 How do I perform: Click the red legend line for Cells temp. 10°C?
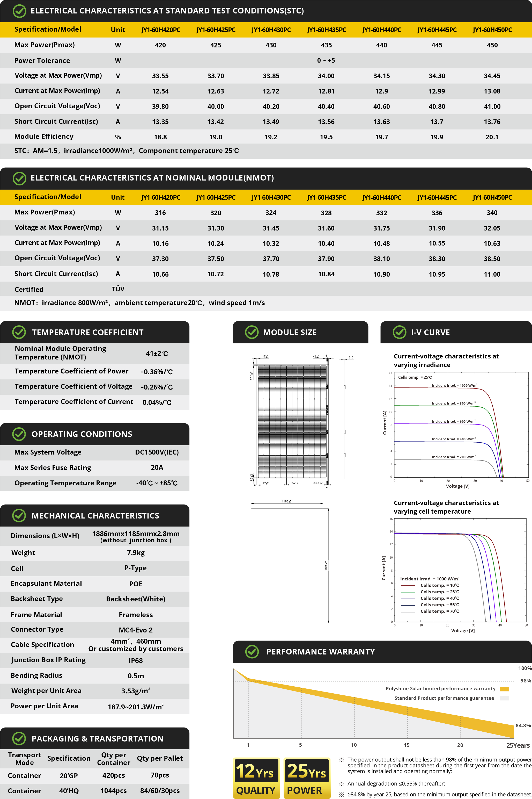[x=408, y=585]
